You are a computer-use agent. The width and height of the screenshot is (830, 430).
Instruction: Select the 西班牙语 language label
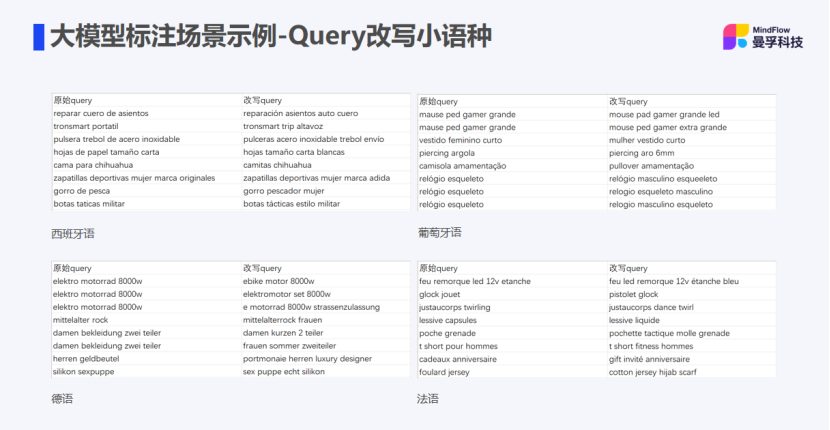(x=73, y=234)
